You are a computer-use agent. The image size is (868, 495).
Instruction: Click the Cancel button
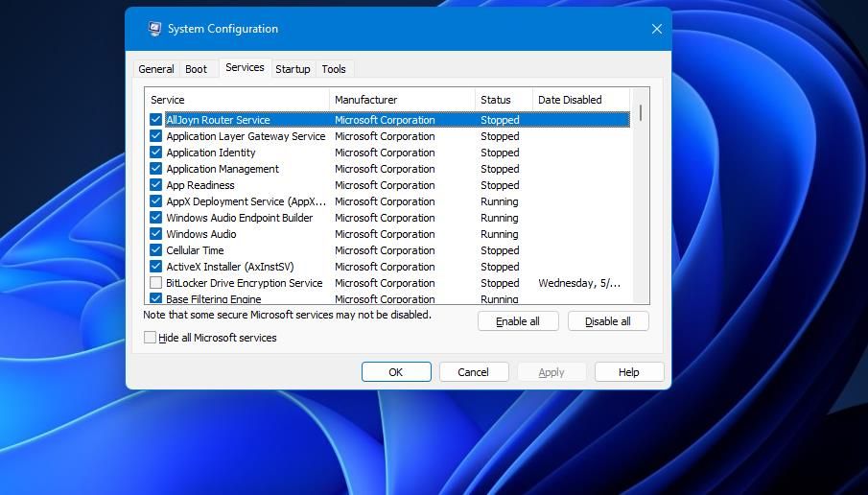(473, 372)
